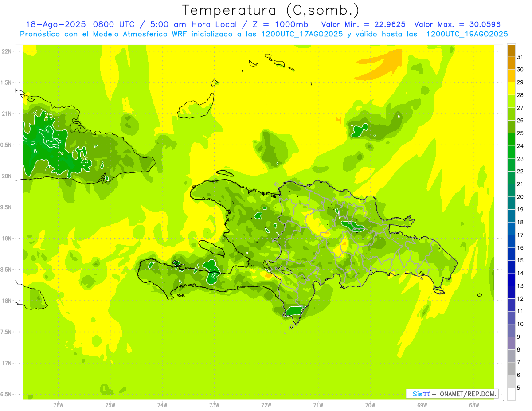Click the '69W' longitude label

pyautogui.click(x=422, y=405)
